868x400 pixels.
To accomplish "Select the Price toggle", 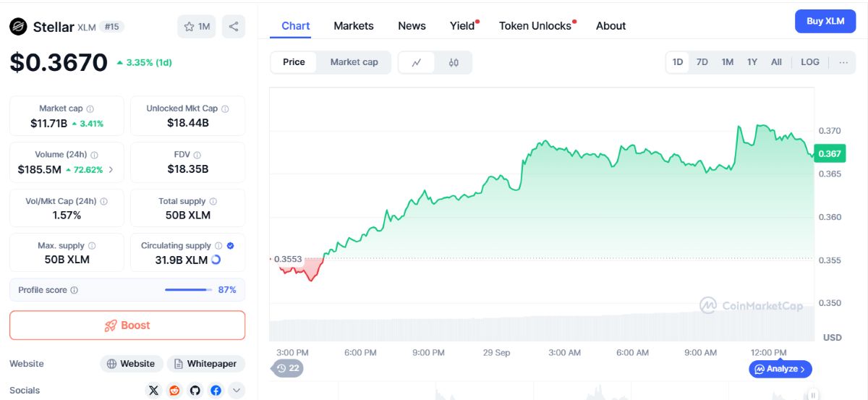I will coord(294,62).
